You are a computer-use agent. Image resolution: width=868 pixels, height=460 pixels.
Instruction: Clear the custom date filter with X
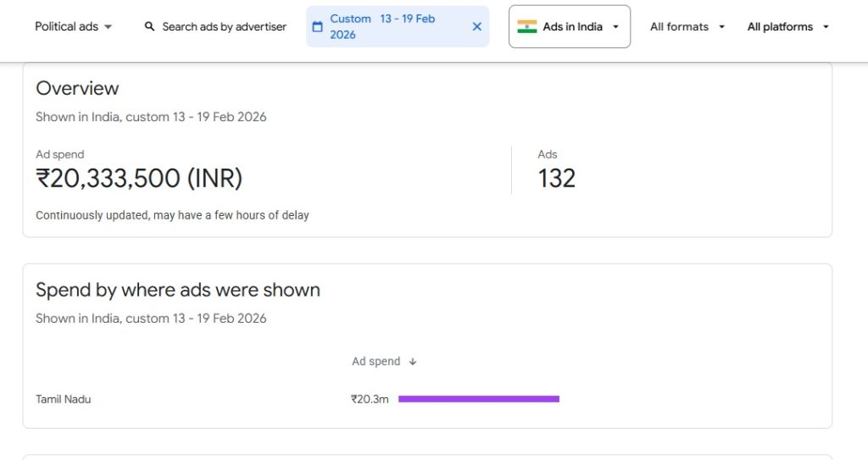476,27
